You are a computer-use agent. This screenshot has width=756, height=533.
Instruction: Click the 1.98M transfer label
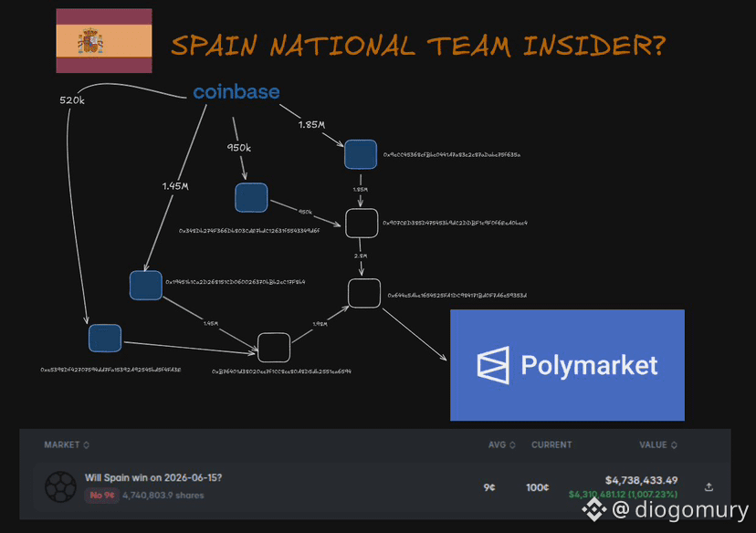(320, 324)
